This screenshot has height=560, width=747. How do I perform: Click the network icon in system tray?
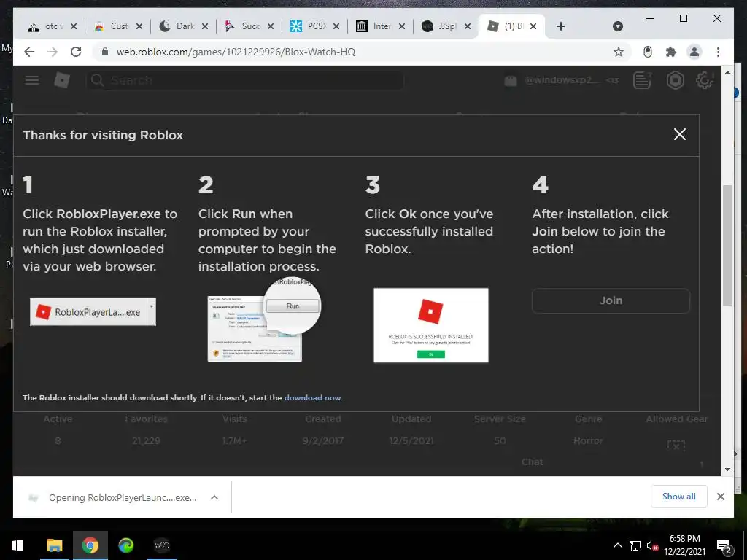[635, 545]
